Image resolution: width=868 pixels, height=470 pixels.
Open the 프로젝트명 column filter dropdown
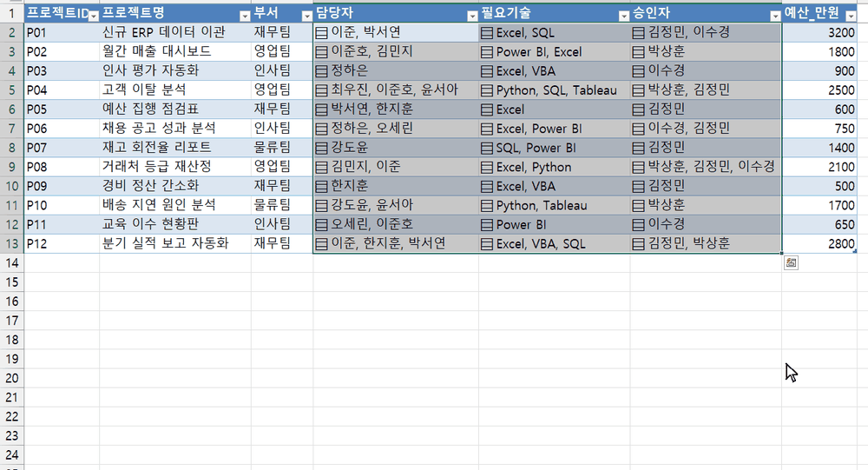245,17
